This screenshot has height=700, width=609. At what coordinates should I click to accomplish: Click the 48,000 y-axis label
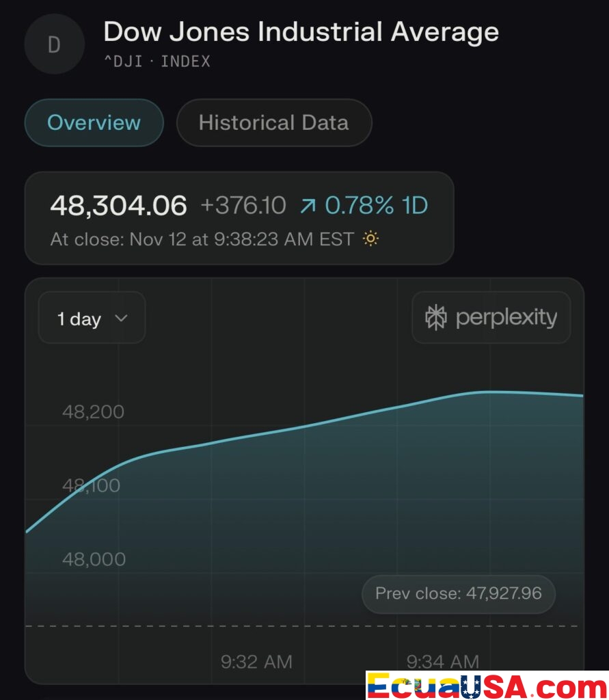click(x=94, y=559)
